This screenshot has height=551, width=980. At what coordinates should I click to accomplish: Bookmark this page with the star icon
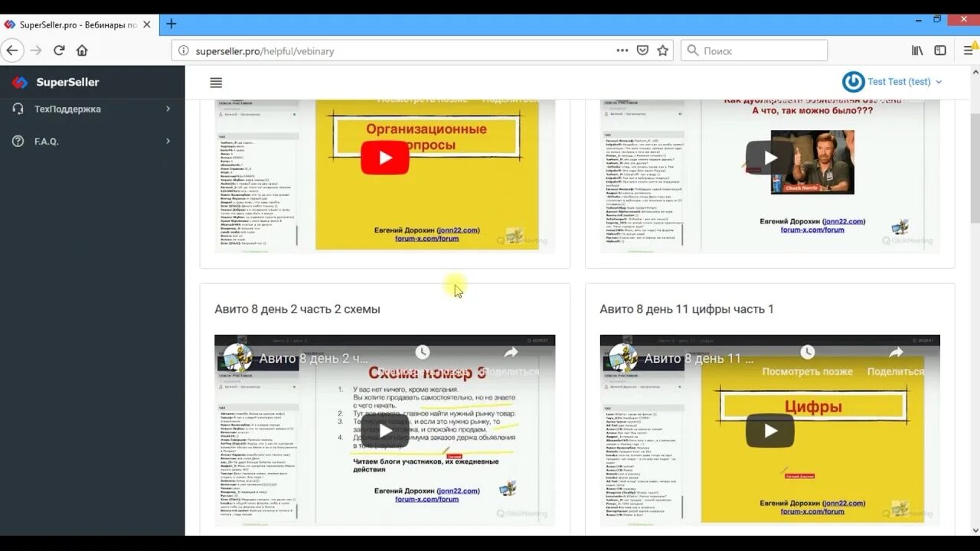click(663, 51)
